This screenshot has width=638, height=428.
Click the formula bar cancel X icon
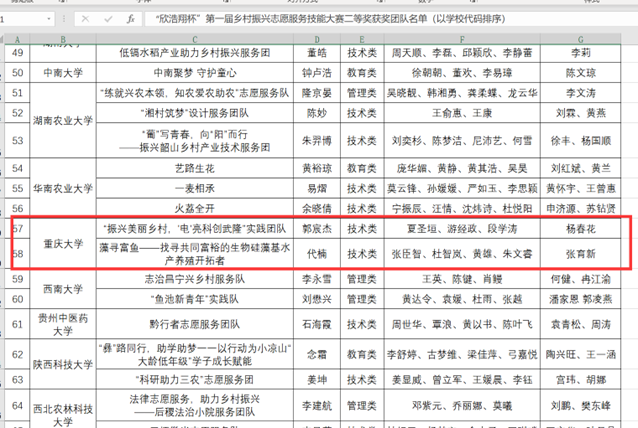[85, 19]
